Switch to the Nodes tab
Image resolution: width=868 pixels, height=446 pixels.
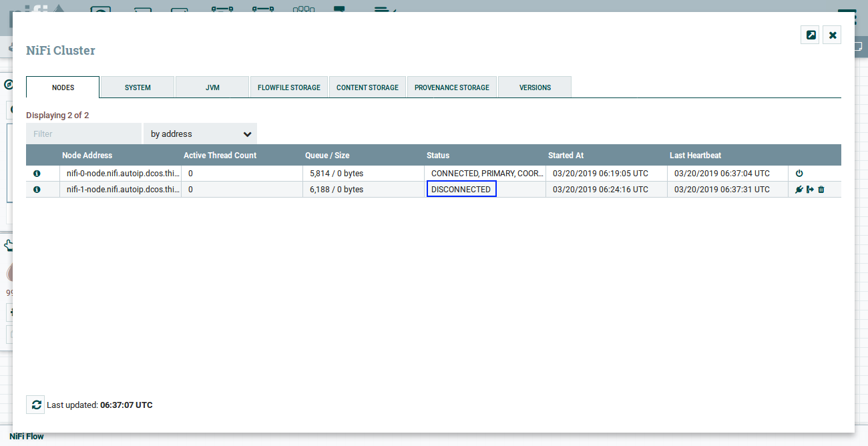(63, 87)
